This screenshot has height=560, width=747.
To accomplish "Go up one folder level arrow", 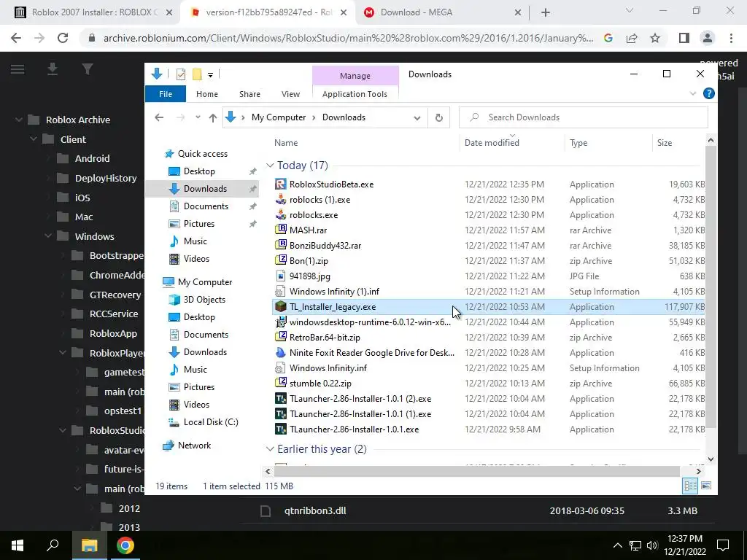I will click(212, 117).
